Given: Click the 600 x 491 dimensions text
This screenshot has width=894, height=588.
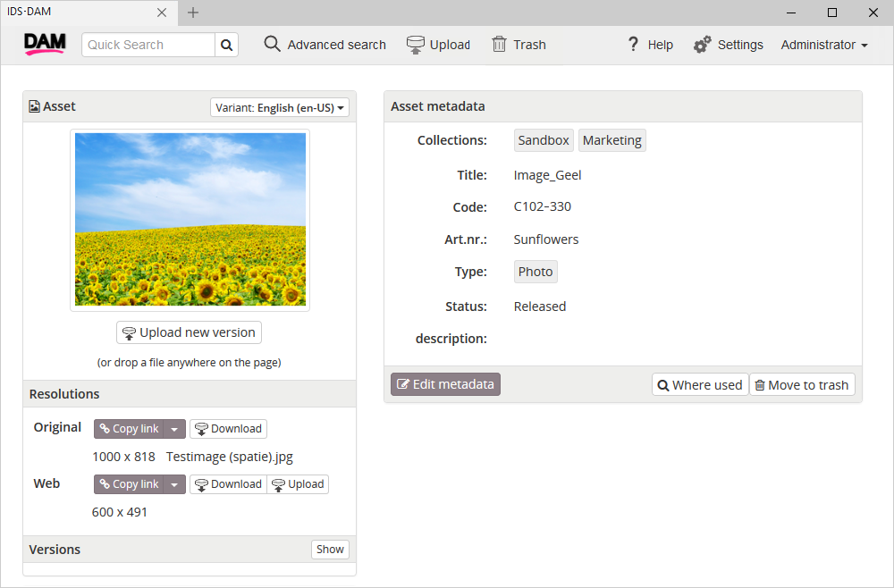Looking at the screenshot, I should point(120,512).
